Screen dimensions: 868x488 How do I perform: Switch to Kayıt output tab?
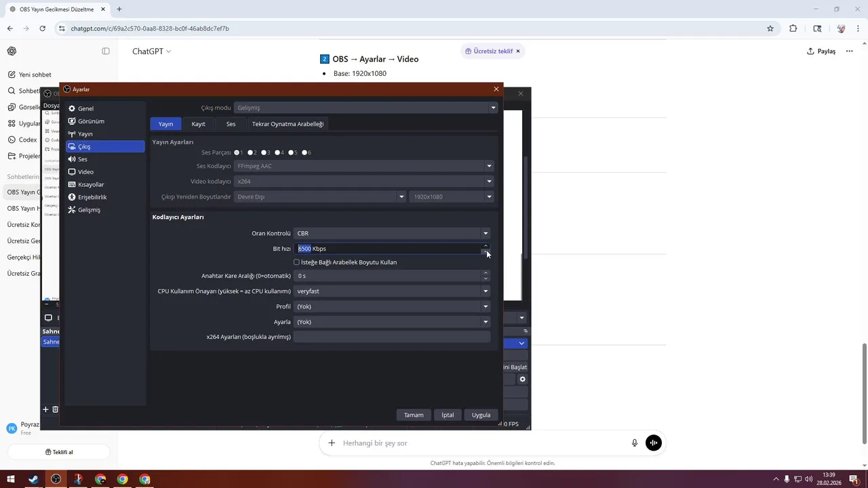[198, 124]
